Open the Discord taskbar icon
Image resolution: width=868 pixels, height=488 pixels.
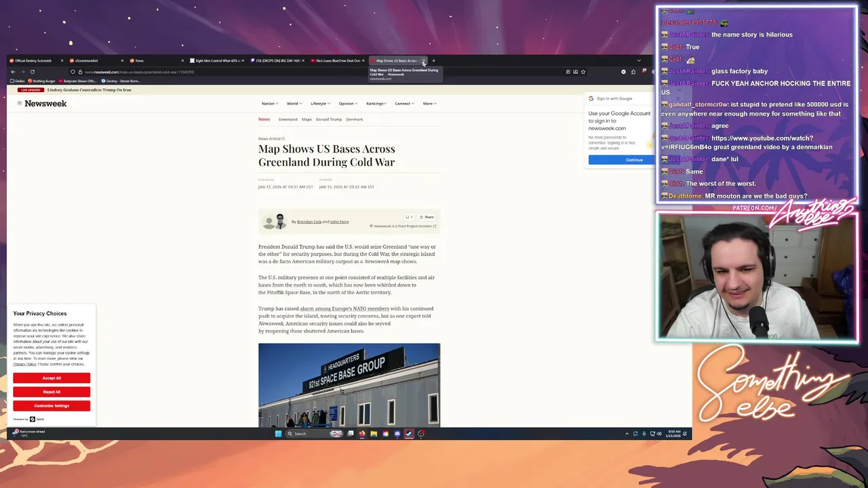[397, 434]
